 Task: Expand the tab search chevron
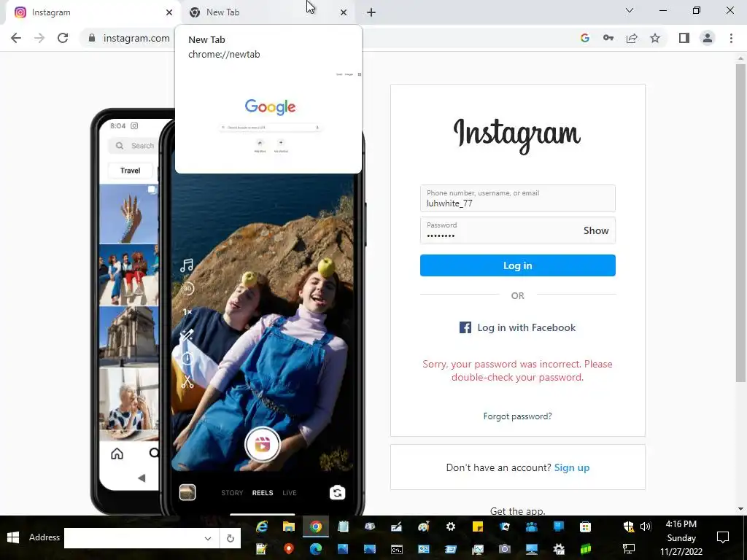pos(630,10)
